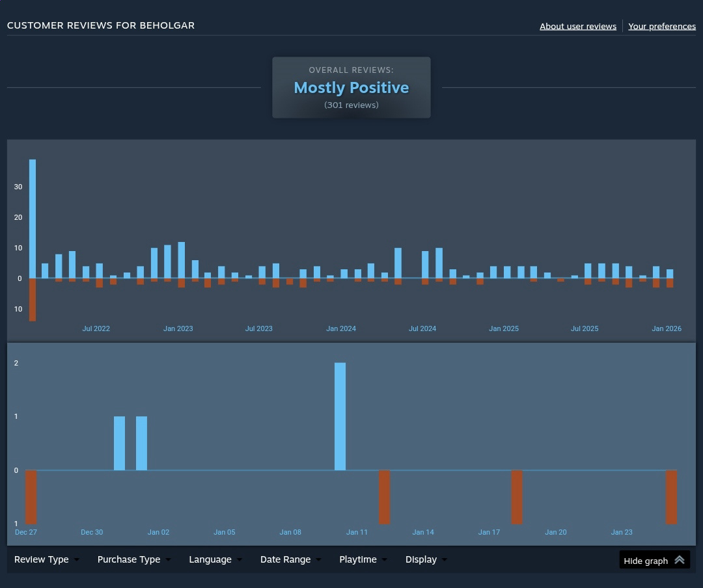This screenshot has width=703, height=588.
Task: Select the red bar above Dec 27
Action: [x=31, y=497]
